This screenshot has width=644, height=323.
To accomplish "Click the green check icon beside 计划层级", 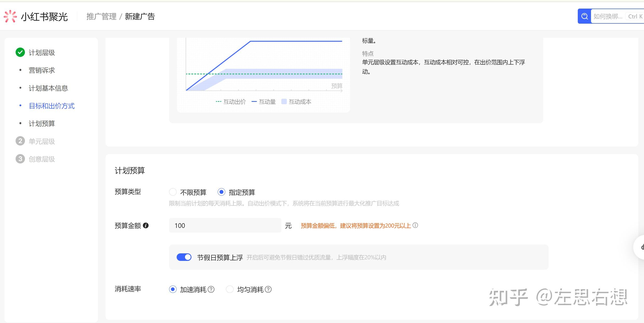I will [x=20, y=52].
